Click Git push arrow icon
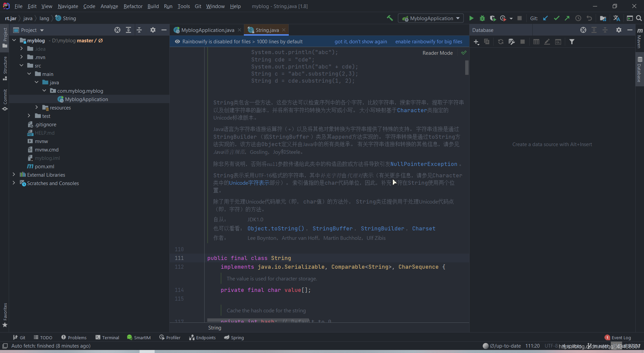This screenshot has width=644, height=353. pyautogui.click(x=567, y=18)
